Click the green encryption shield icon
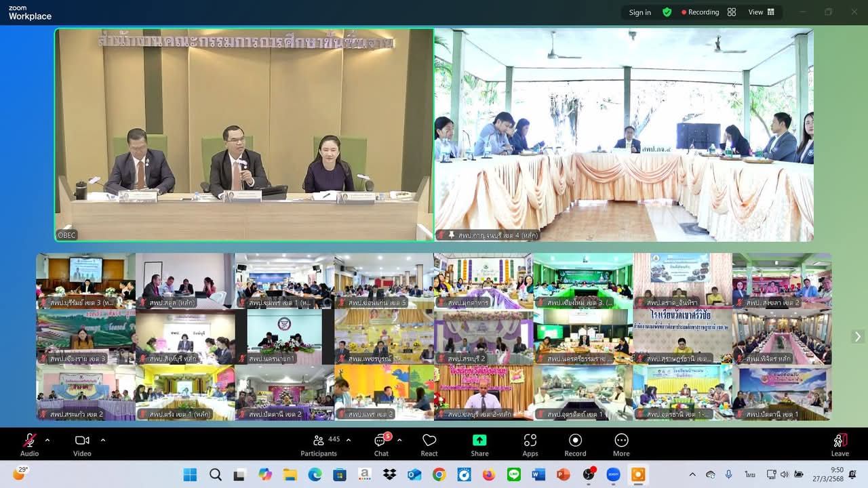 click(x=667, y=12)
